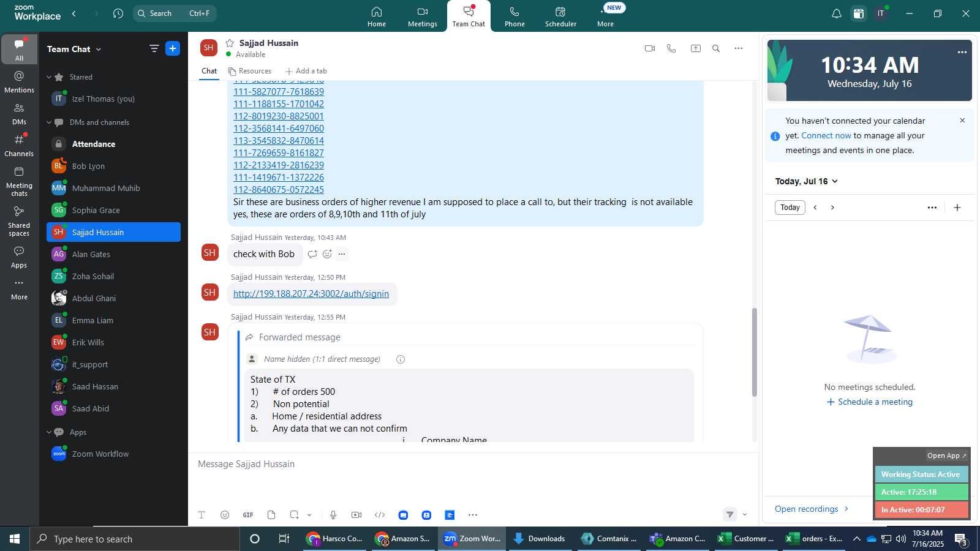Screen dimensions: 980x551
Task: Click the screenshot capture icon in composer
Action: pos(295,515)
